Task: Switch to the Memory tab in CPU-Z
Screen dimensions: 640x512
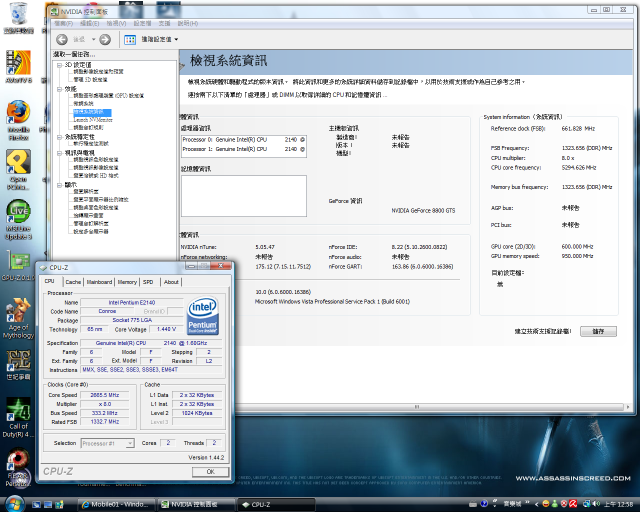Action: (127, 282)
